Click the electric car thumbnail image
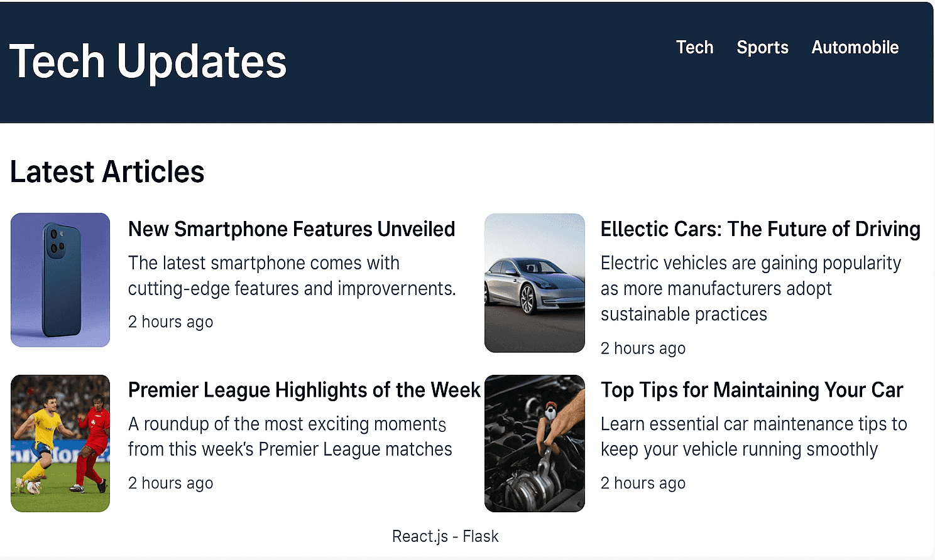The height and width of the screenshot is (560, 935). tap(534, 282)
